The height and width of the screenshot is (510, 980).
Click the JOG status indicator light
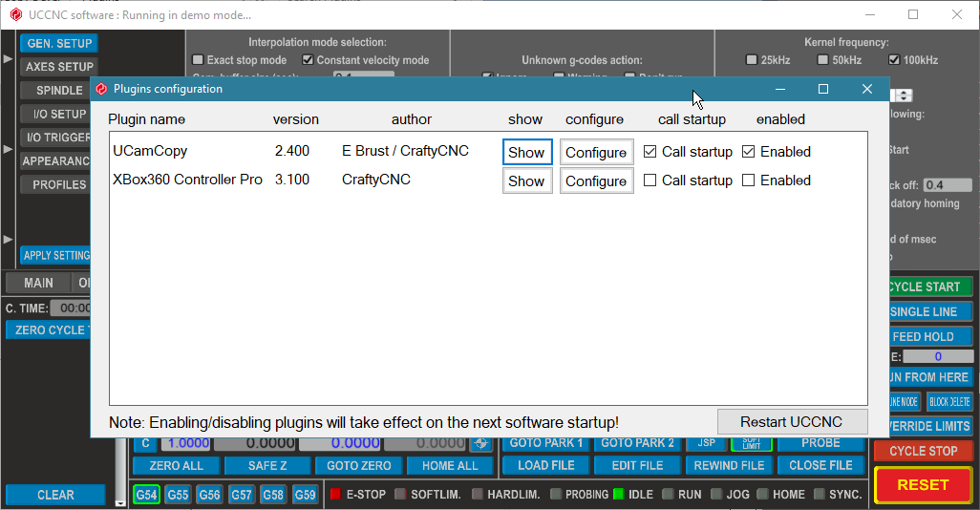coord(716,495)
